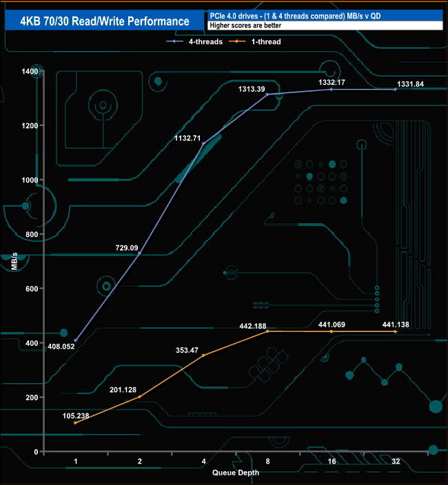Click the 1331.84 data label

(410, 84)
